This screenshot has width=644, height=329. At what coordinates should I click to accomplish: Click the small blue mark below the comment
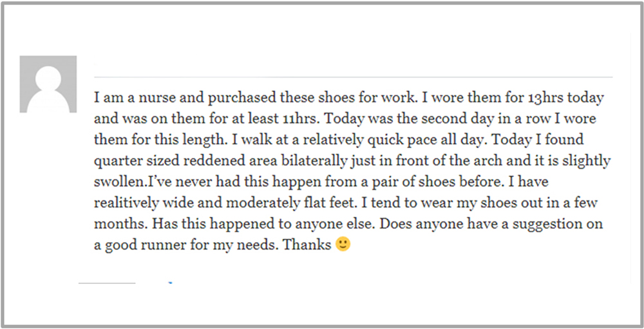click(170, 283)
